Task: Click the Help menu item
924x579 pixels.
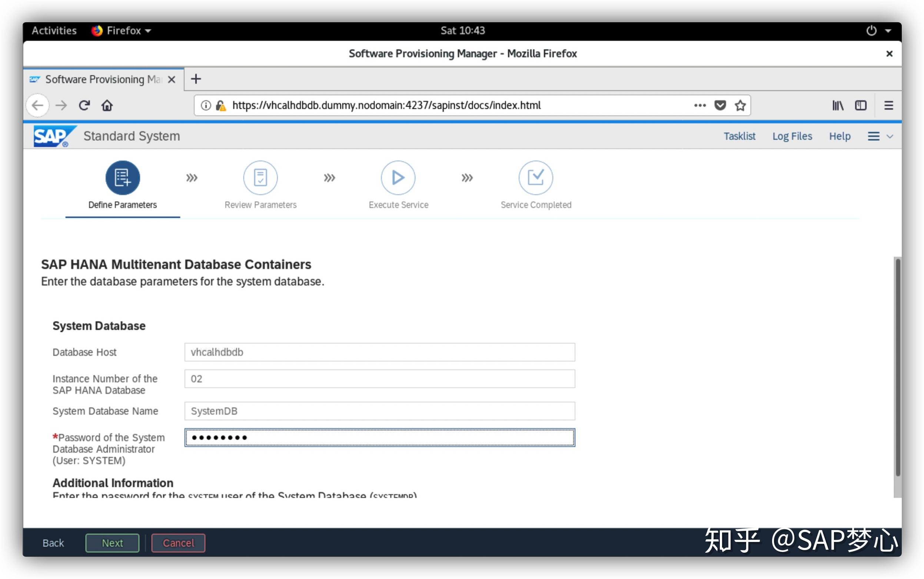Action: (x=839, y=135)
